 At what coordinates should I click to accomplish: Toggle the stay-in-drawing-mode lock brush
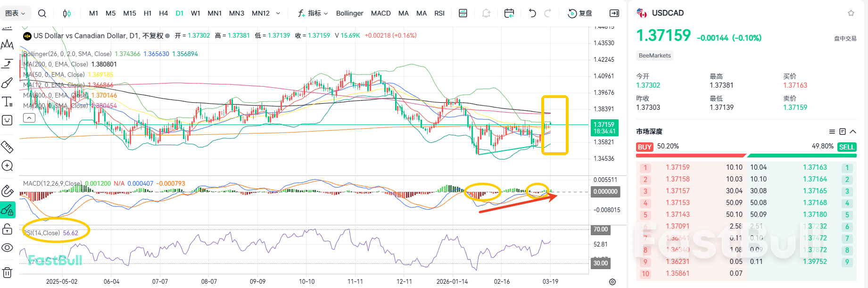click(7, 210)
